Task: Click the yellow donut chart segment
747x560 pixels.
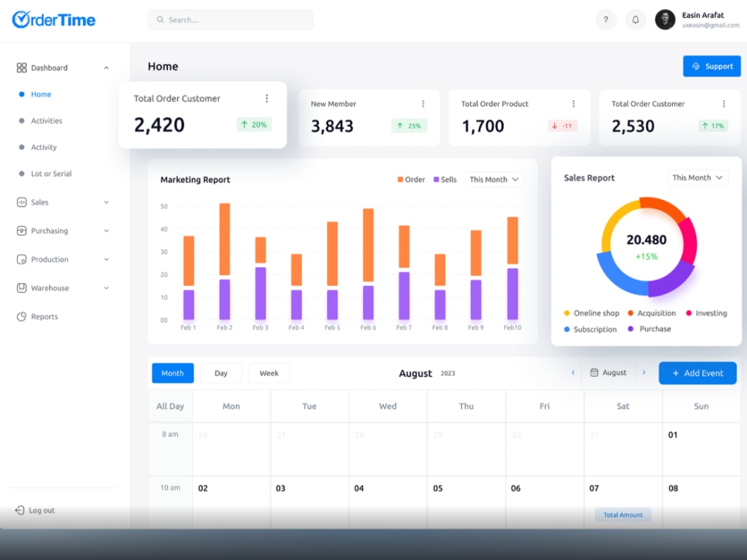Action: [x=613, y=219]
